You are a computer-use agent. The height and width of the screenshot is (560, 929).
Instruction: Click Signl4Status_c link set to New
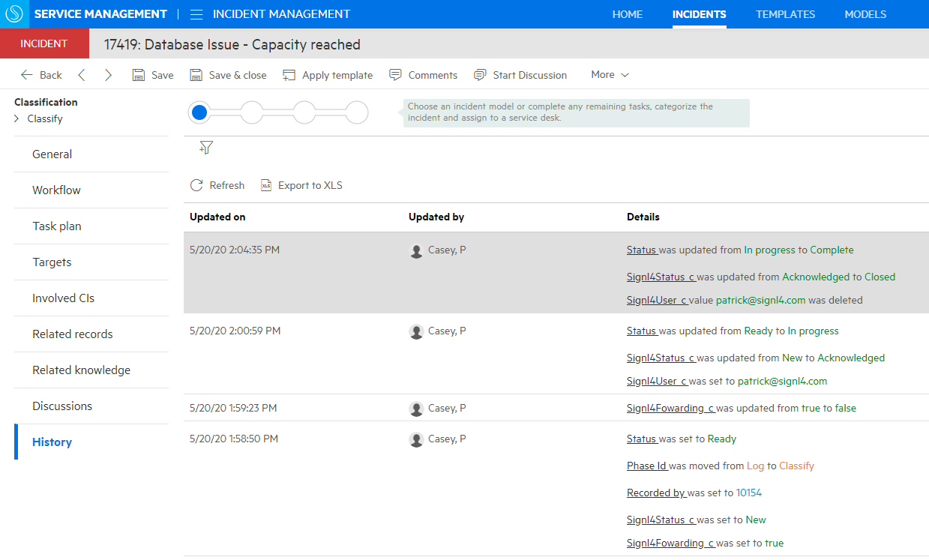661,520
